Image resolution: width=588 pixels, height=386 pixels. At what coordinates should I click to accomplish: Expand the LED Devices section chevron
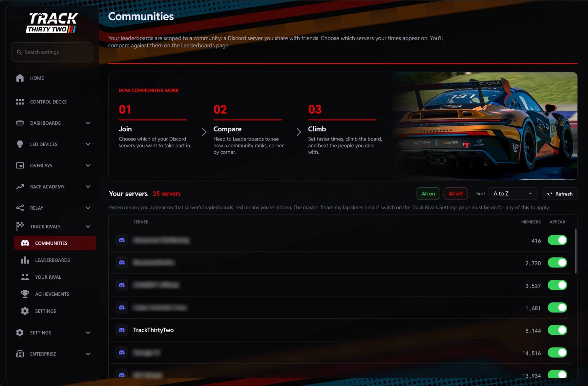click(88, 144)
